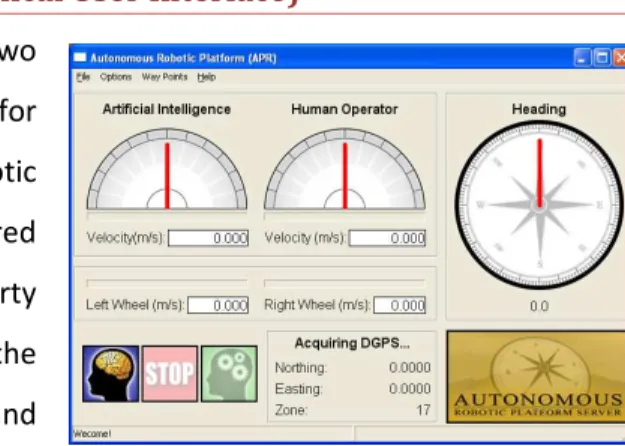Click the Artificial Intelligence velocity field
Screen dimensions: 625x446
click(208, 238)
